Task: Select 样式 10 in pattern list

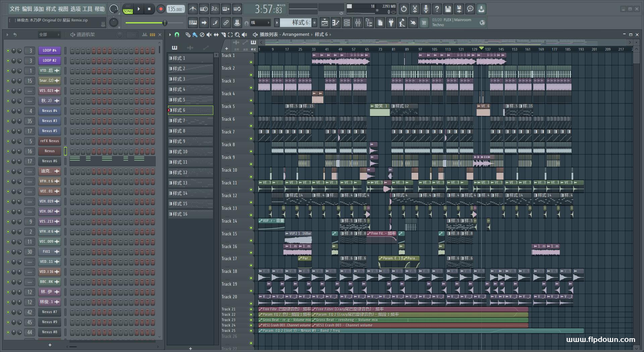Action: (x=191, y=152)
